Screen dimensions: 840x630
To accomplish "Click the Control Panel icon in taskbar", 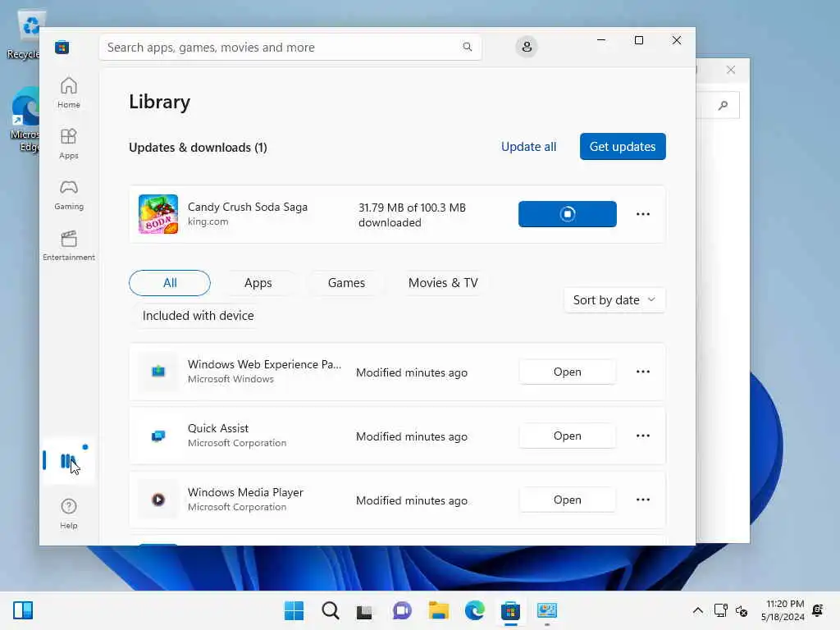I will [547, 610].
